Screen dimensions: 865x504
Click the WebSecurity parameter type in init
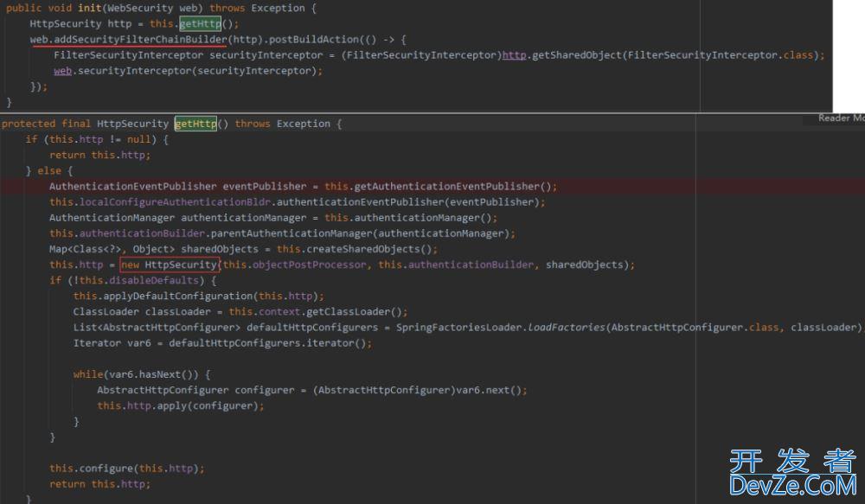(x=143, y=9)
